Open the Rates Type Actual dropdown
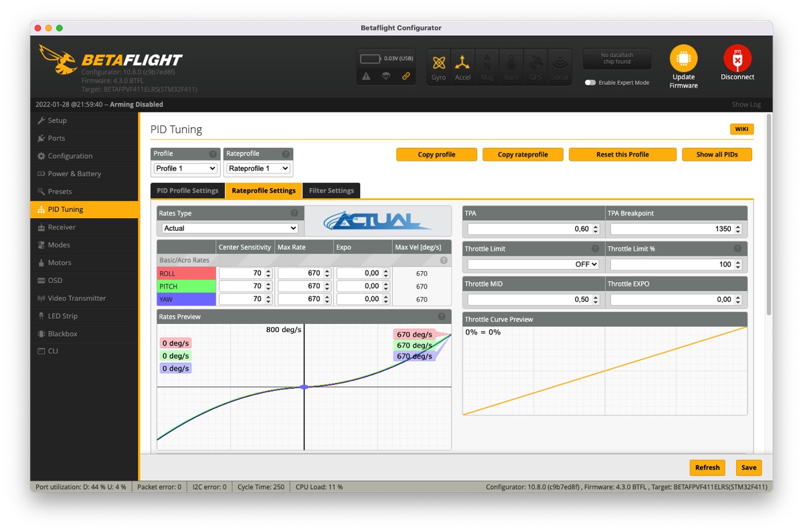 [x=230, y=228]
